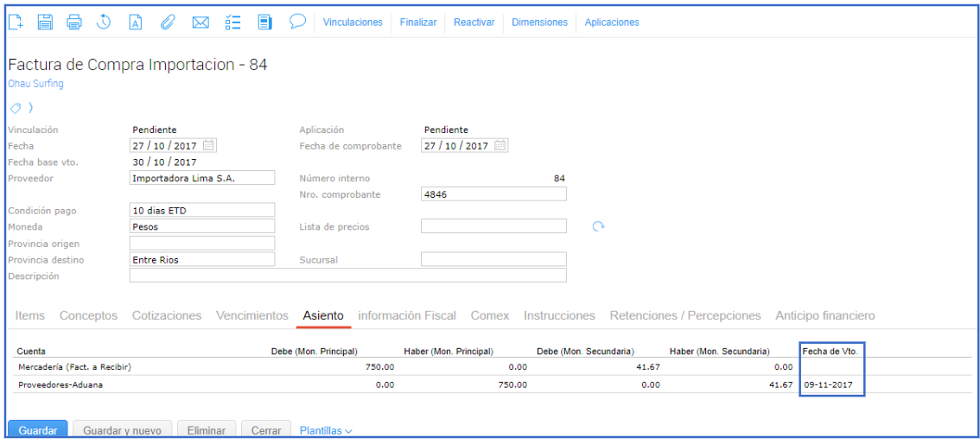Click the Proveedor field with Importadora Lima S.A.

pos(202,177)
